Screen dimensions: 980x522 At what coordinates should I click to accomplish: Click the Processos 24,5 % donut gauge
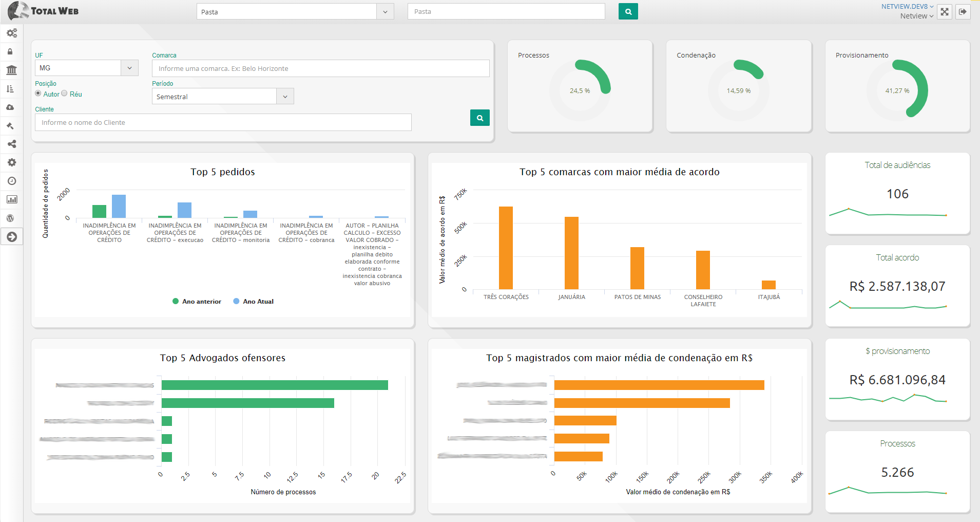pyautogui.click(x=580, y=90)
